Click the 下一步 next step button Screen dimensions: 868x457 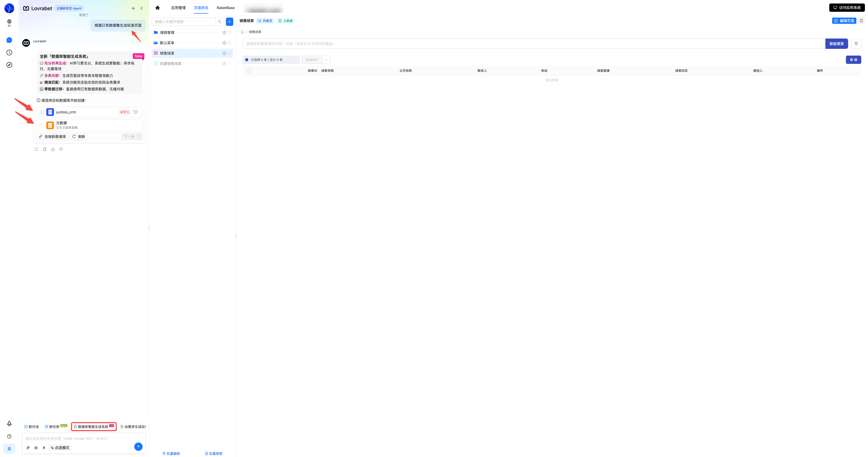pyautogui.click(x=132, y=137)
